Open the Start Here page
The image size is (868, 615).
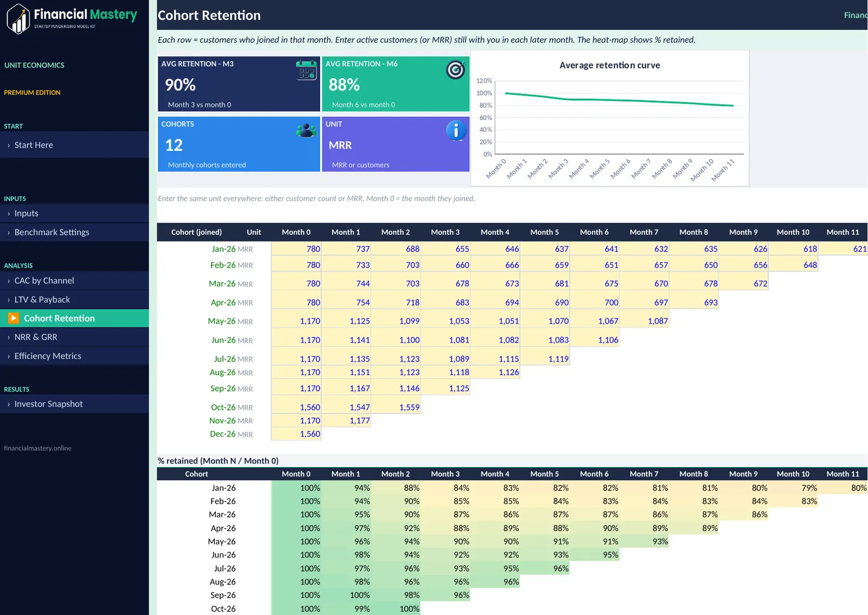pos(74,145)
